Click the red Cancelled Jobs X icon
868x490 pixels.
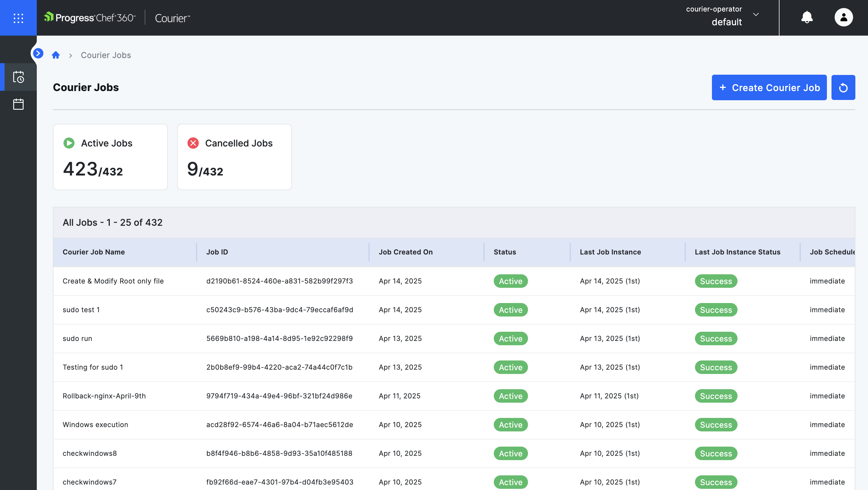point(193,143)
